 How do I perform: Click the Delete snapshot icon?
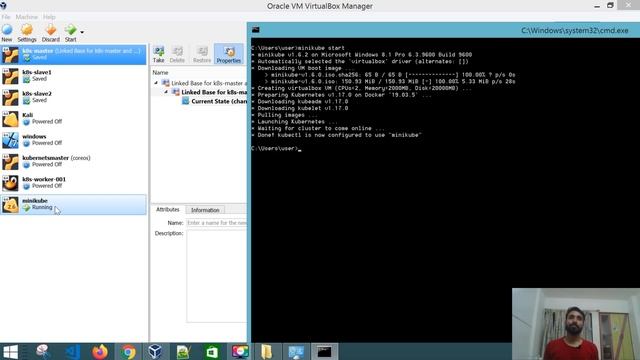click(177, 51)
